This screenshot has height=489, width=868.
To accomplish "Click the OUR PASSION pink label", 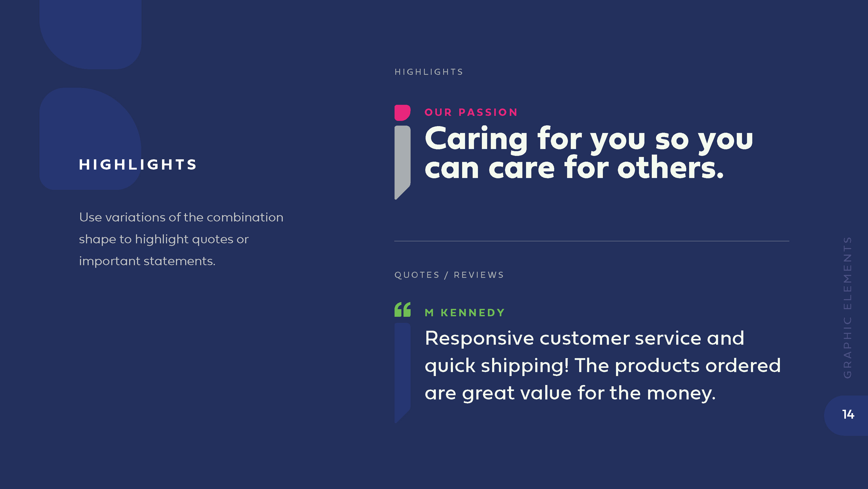I will [x=471, y=112].
